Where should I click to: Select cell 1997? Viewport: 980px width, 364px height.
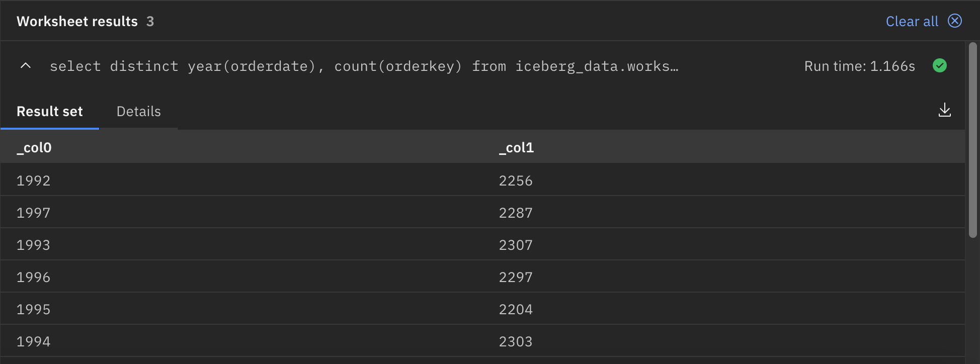click(x=34, y=213)
